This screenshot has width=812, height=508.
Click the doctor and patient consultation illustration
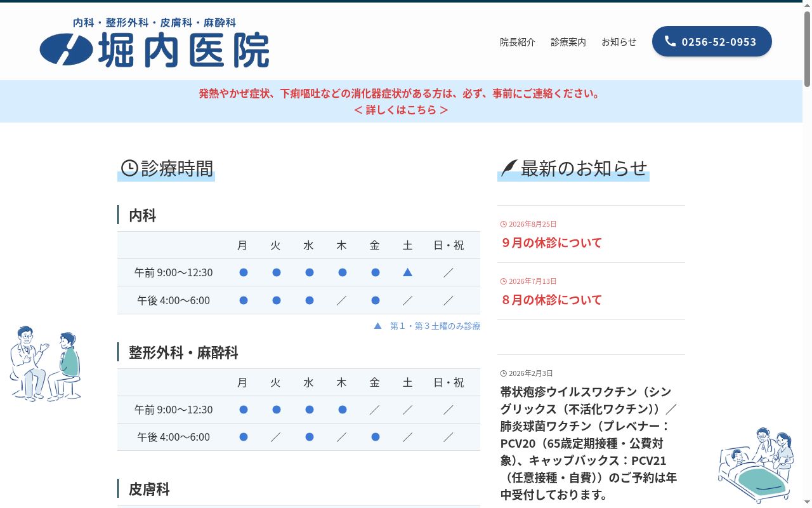(45, 363)
